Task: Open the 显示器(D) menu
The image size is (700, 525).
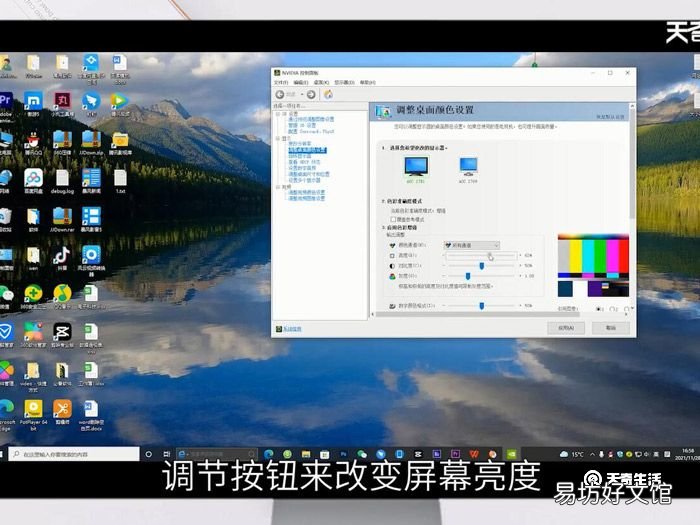Action: (344, 83)
